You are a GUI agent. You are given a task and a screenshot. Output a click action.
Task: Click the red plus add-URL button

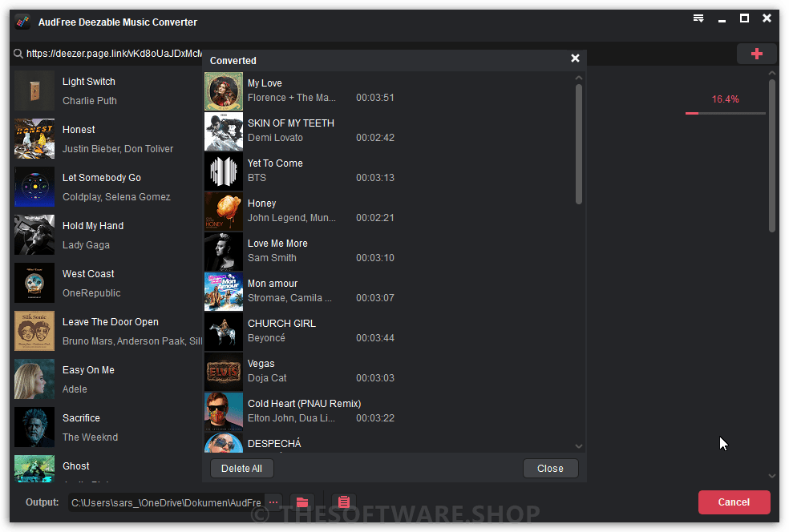tap(756, 54)
